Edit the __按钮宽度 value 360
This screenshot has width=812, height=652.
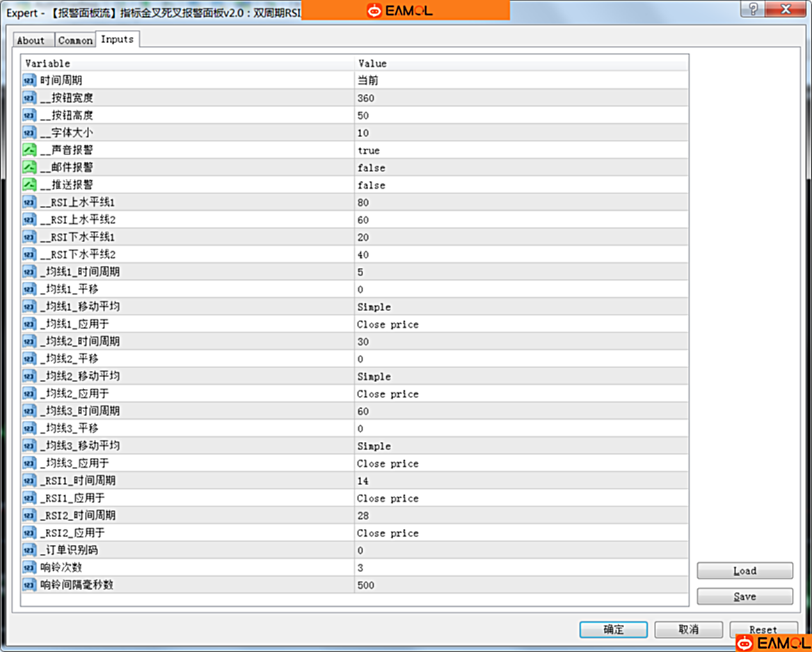521,98
